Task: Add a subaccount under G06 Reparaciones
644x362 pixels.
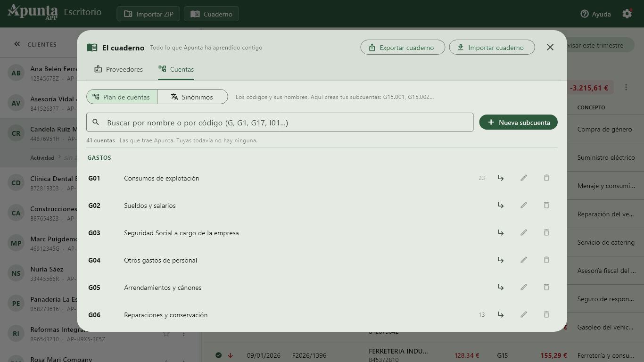Action: click(x=501, y=315)
